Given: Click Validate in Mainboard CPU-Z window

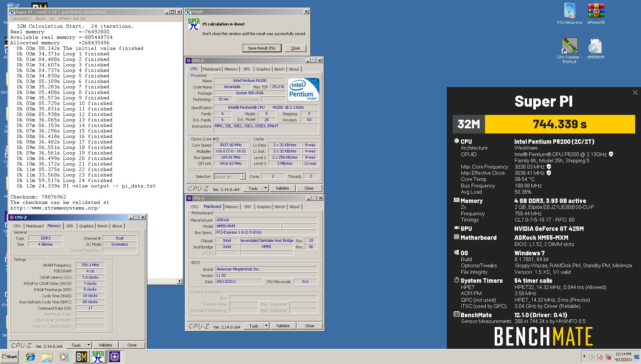Looking at the screenshot, I should tap(283, 326).
